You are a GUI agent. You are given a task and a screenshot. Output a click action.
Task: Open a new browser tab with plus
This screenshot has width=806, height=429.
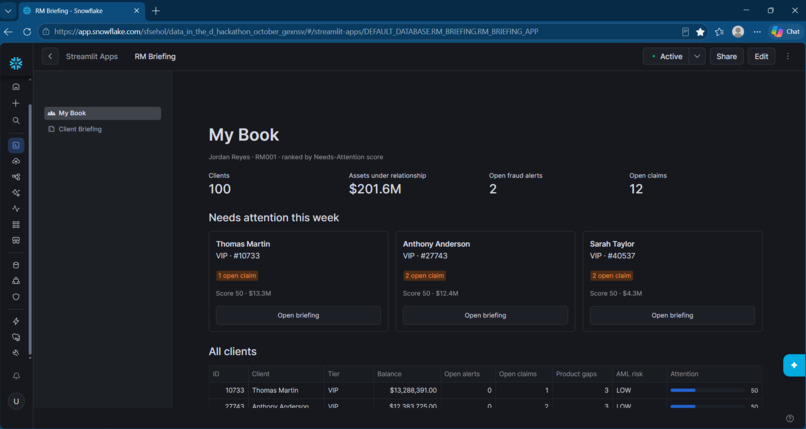[156, 11]
